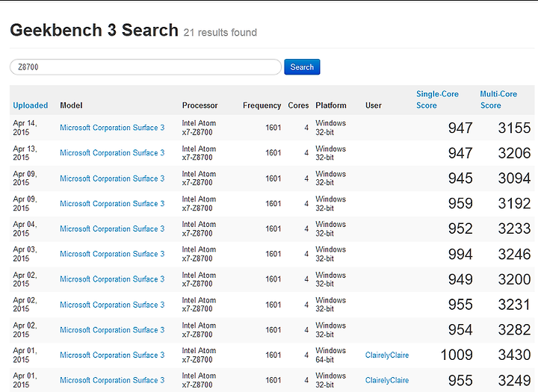Open the Surface 3 result scoring 3192
Screen dimensions: 538x392
(x=112, y=203)
